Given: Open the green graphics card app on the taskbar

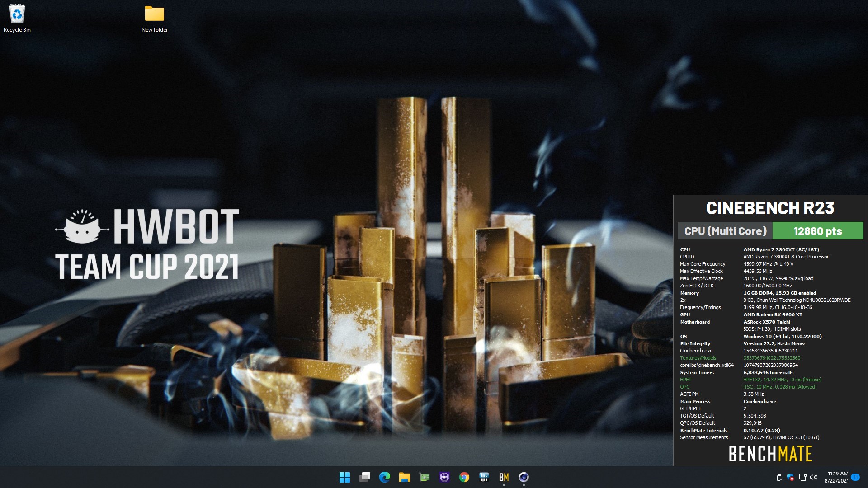Looking at the screenshot, I should point(424,477).
